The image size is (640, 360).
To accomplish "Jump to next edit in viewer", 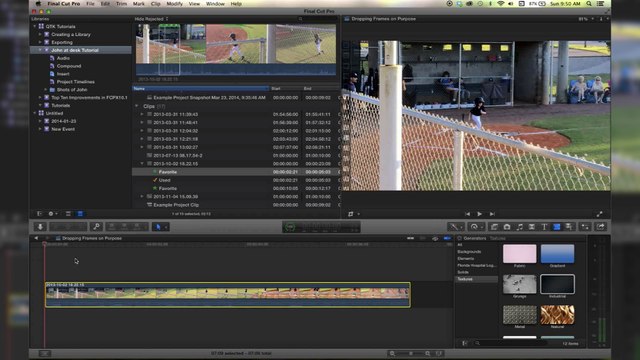I will [492, 214].
